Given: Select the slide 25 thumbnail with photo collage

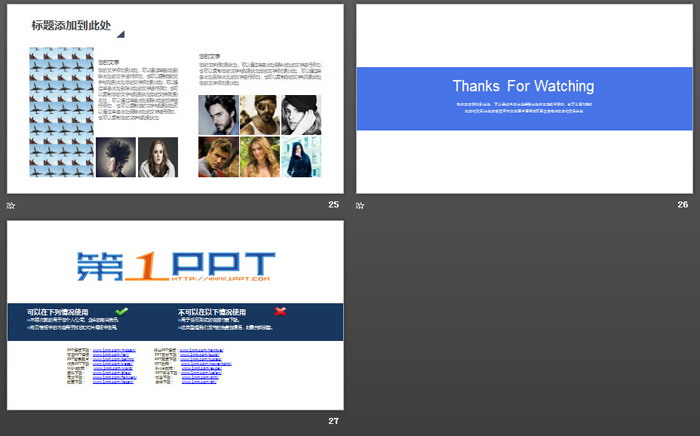Looking at the screenshot, I should pos(175,98).
